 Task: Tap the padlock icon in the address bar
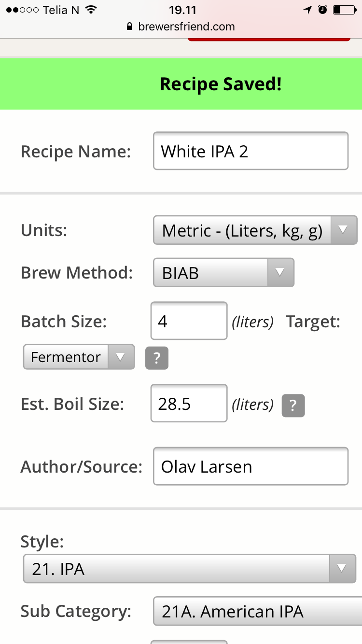pyautogui.click(x=129, y=27)
